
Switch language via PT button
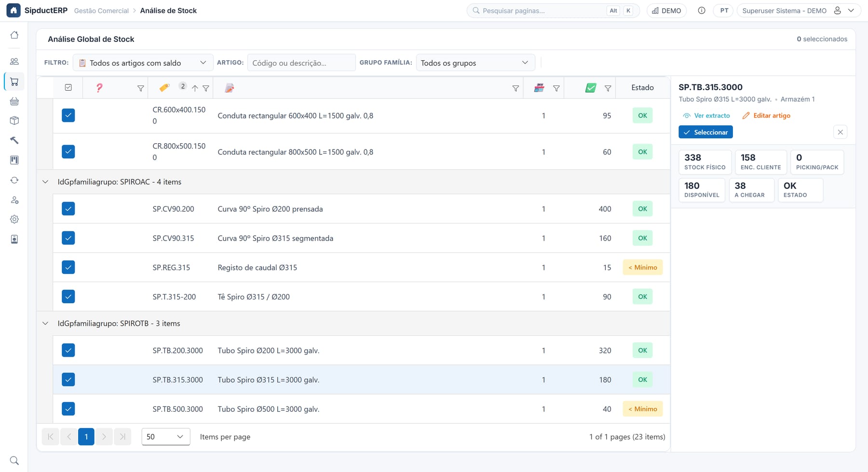click(724, 11)
